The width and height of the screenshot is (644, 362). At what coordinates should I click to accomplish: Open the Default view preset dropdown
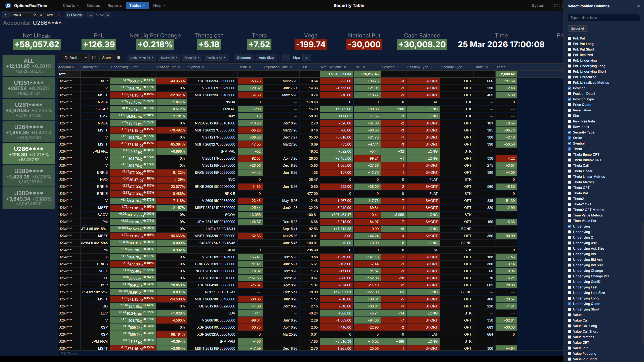tap(74, 58)
